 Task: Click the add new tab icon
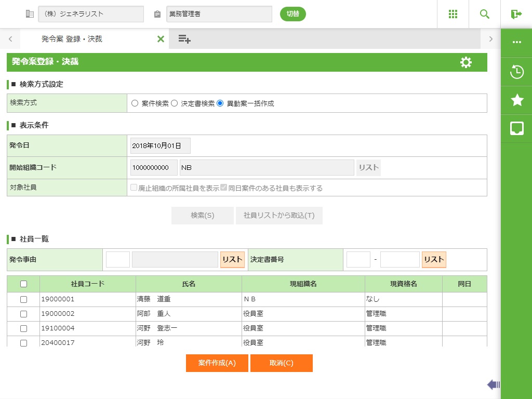click(x=184, y=39)
